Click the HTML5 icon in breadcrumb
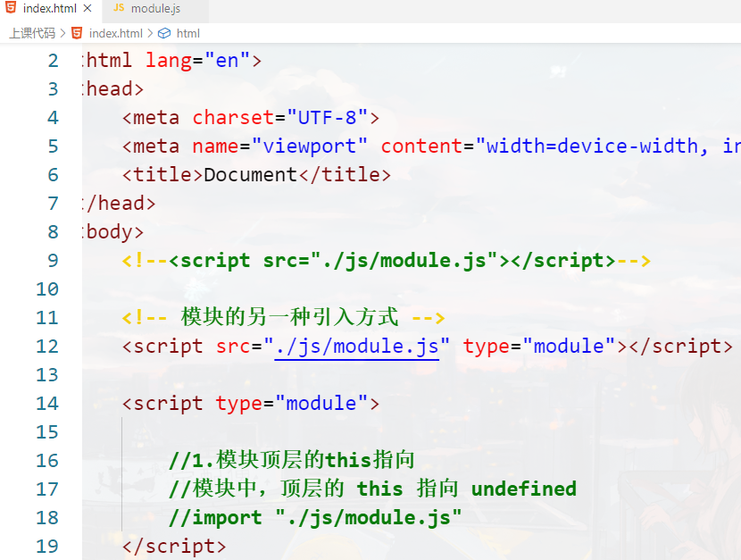The image size is (741, 560). [x=77, y=33]
